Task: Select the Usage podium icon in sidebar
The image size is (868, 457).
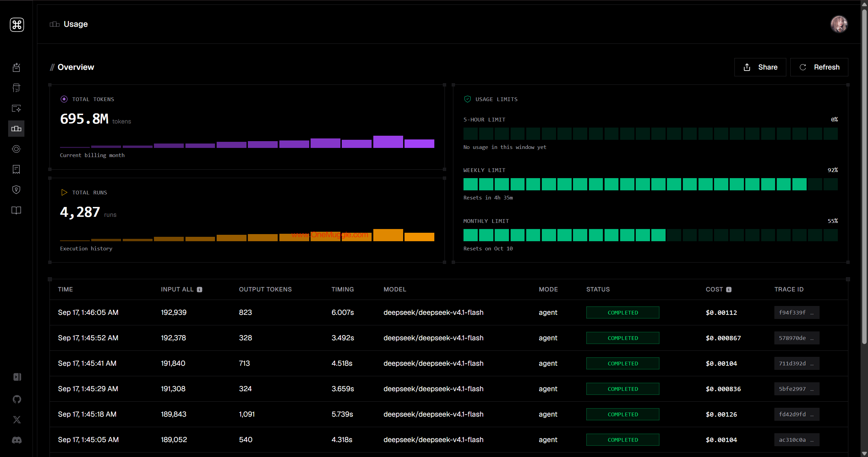Action: point(16,129)
